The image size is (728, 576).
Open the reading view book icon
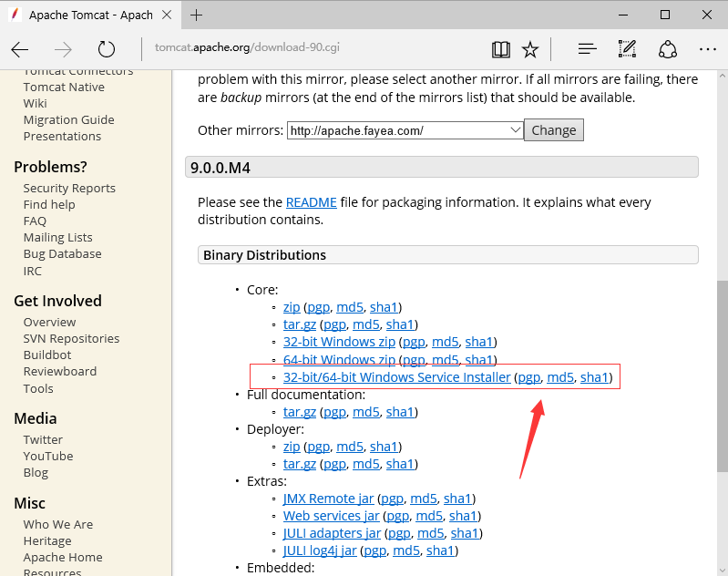[x=500, y=49]
